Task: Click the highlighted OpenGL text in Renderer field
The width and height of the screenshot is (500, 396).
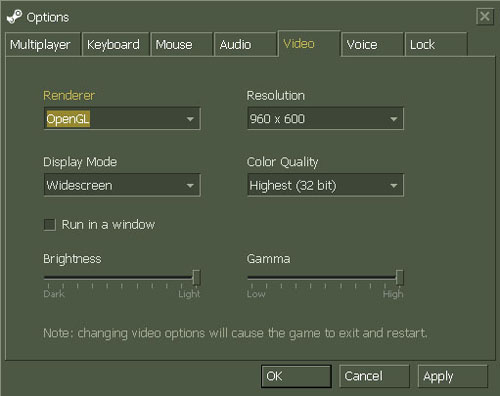Action: [x=68, y=119]
